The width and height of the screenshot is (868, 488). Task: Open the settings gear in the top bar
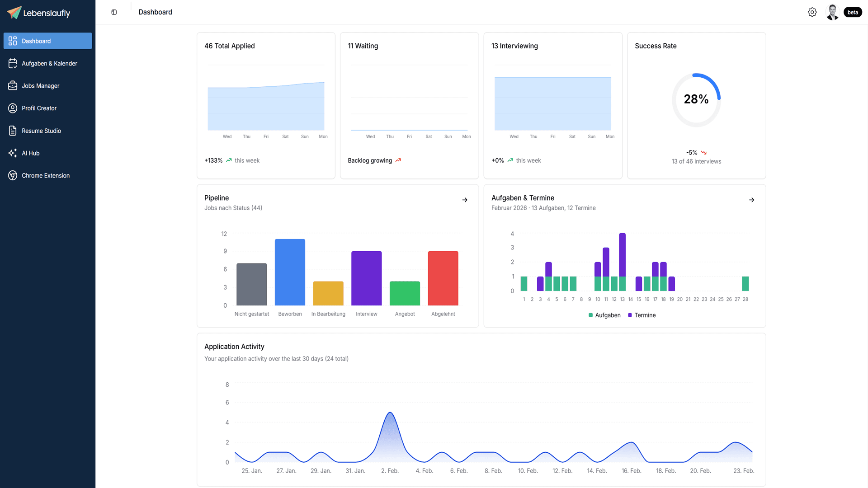click(812, 12)
